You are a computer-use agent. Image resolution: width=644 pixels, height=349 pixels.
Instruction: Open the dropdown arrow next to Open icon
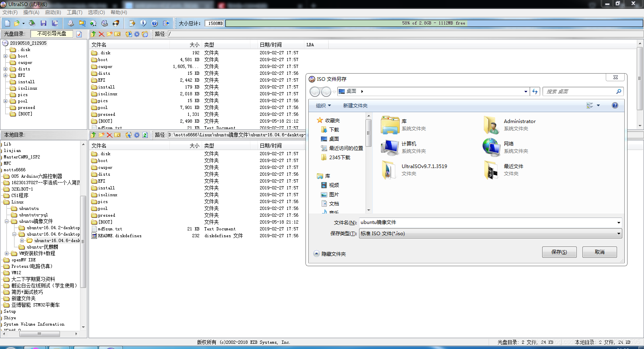[x=23, y=23]
